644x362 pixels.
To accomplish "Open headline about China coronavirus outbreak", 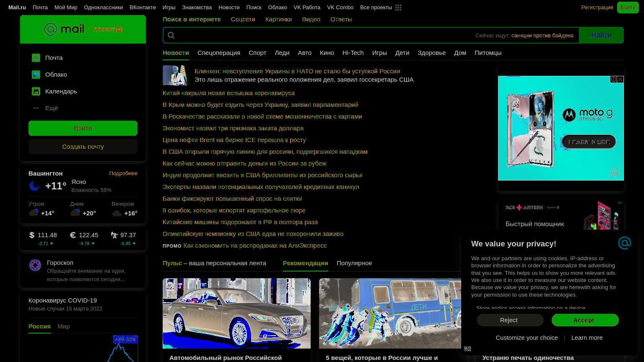I will [x=229, y=93].
